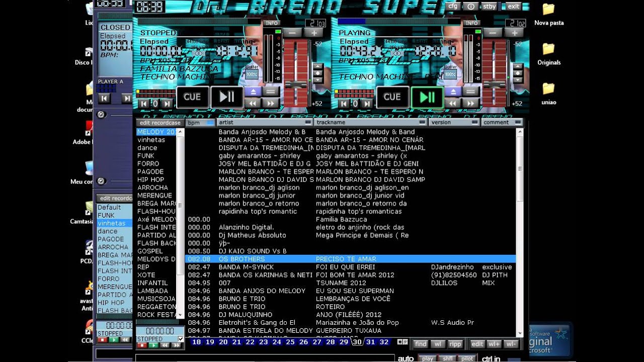Fast-forward the stopped deck
The image size is (644, 362).
270,103
